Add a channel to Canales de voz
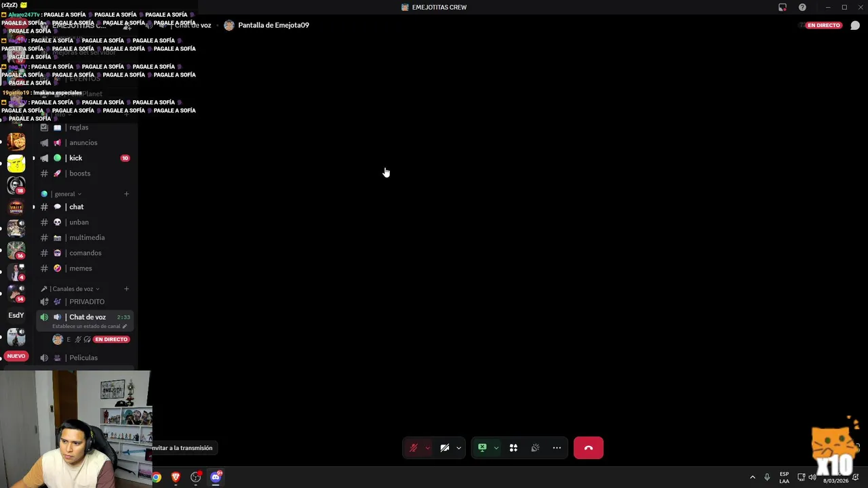The width and height of the screenshot is (868, 488). coord(126,289)
